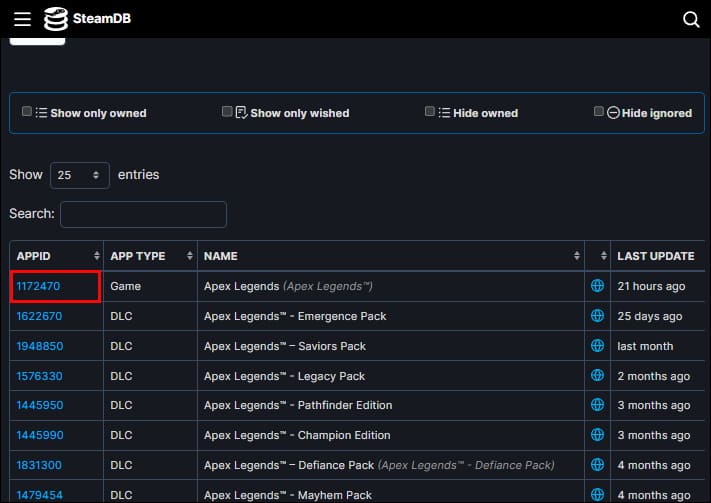Sort by LAST UPDATE column header

point(656,256)
